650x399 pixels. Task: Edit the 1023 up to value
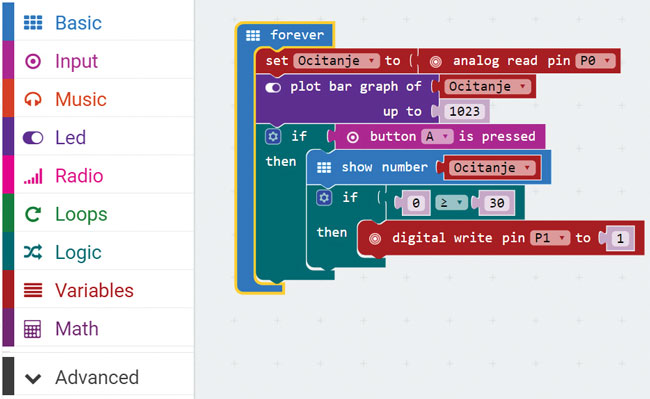point(464,111)
